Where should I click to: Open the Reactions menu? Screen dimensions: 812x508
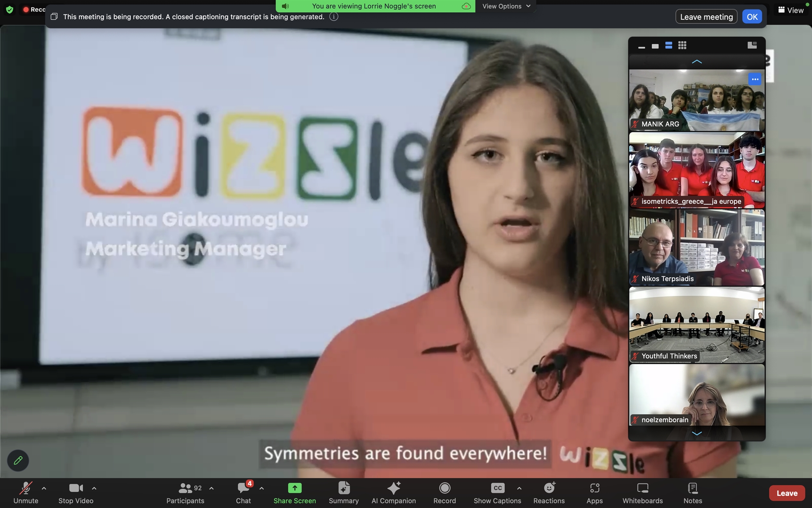click(549, 493)
